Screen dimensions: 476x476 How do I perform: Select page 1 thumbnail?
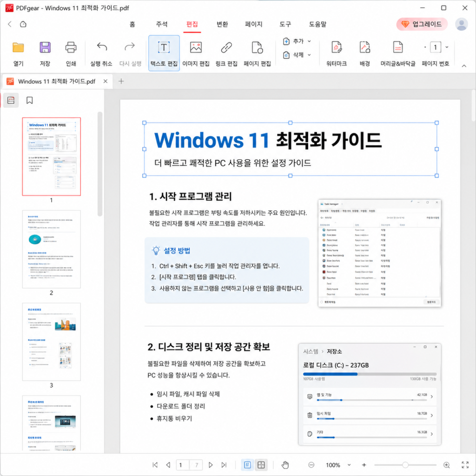51,156
